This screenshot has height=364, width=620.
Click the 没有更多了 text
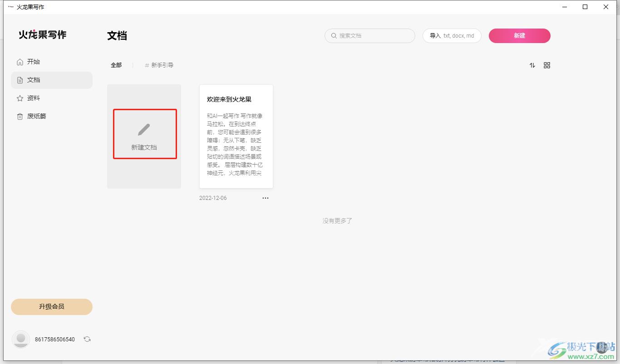click(337, 221)
